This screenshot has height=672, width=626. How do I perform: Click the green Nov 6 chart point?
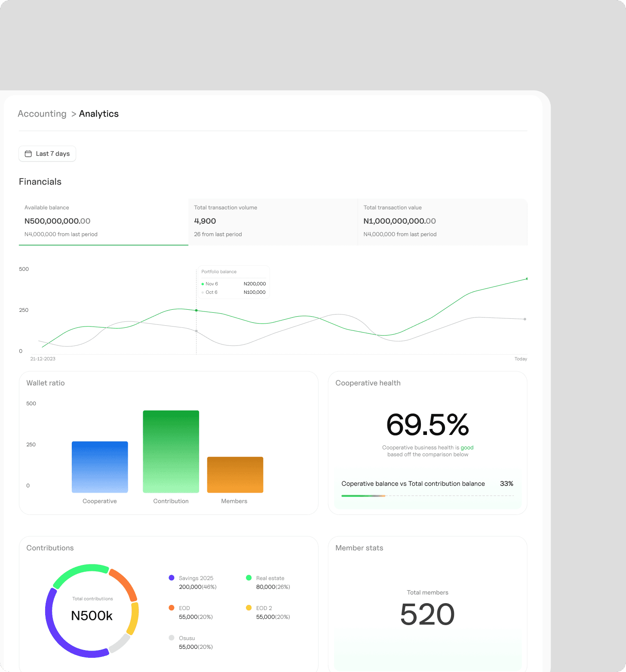196,310
